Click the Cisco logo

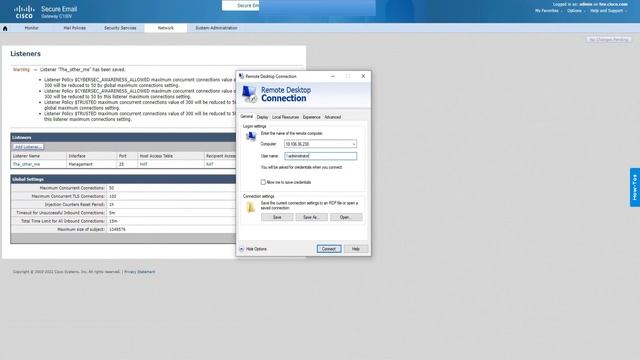(24, 12)
